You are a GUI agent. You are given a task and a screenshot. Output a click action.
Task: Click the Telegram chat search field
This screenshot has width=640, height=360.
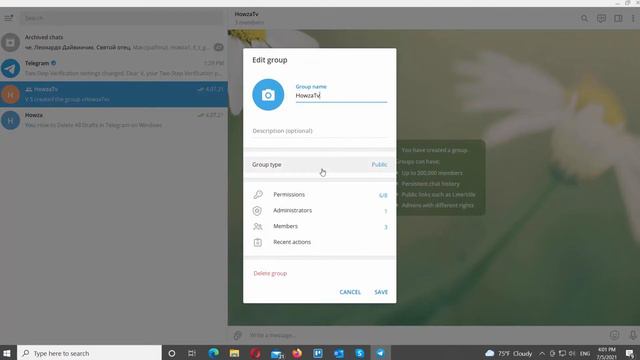pyautogui.click(x=122, y=18)
